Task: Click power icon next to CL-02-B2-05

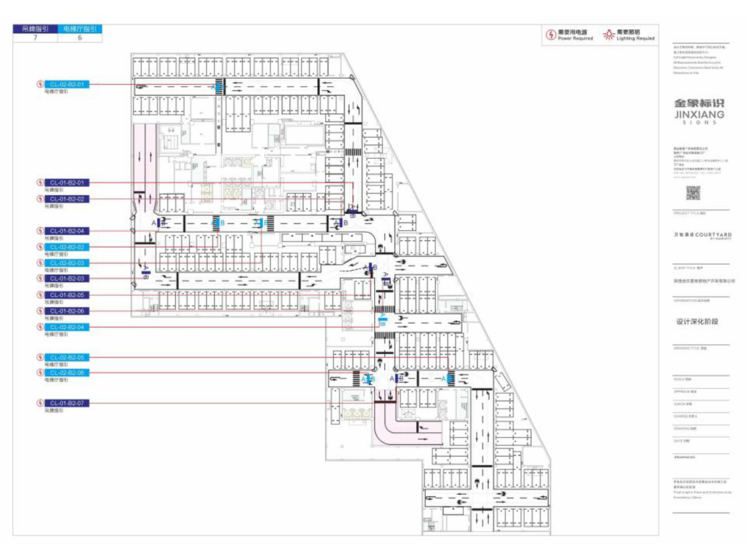Action: (39, 357)
